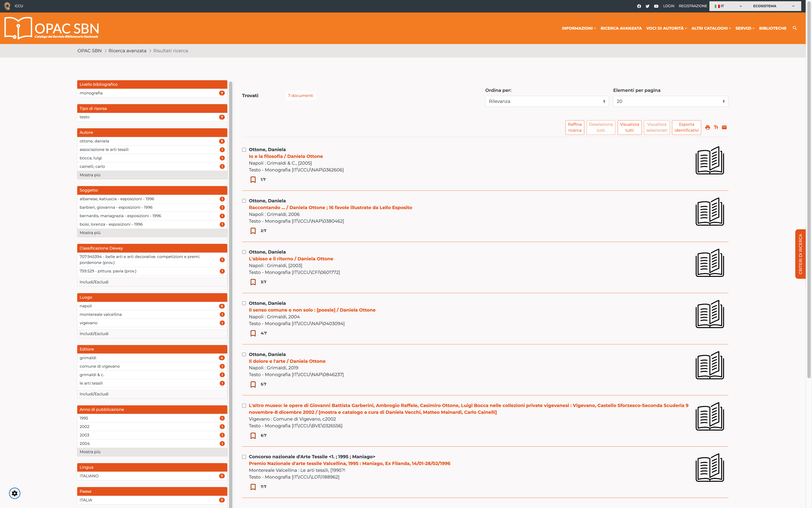Open cookie settings gear icon
Viewport: 812px width, 508px height.
[x=14, y=493]
